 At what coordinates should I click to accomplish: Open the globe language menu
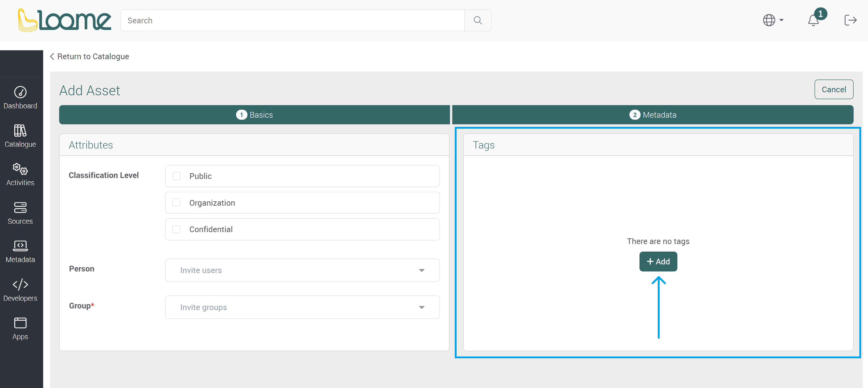[773, 20]
